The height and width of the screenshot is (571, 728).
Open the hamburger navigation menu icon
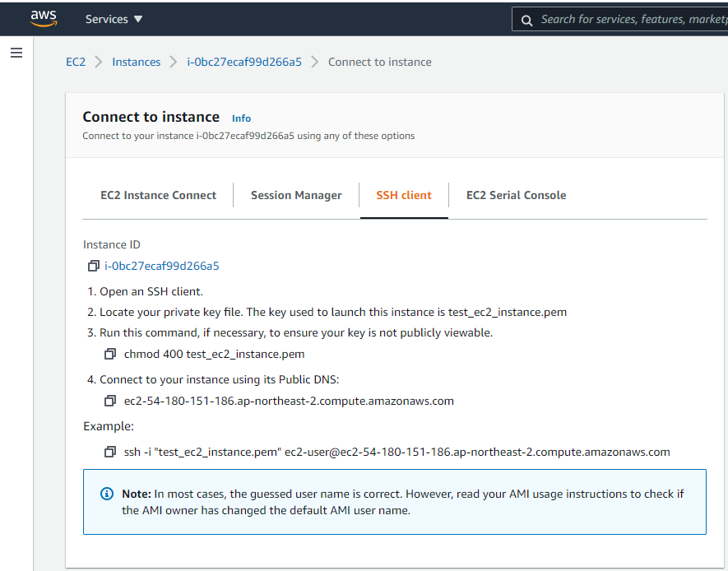(16, 53)
